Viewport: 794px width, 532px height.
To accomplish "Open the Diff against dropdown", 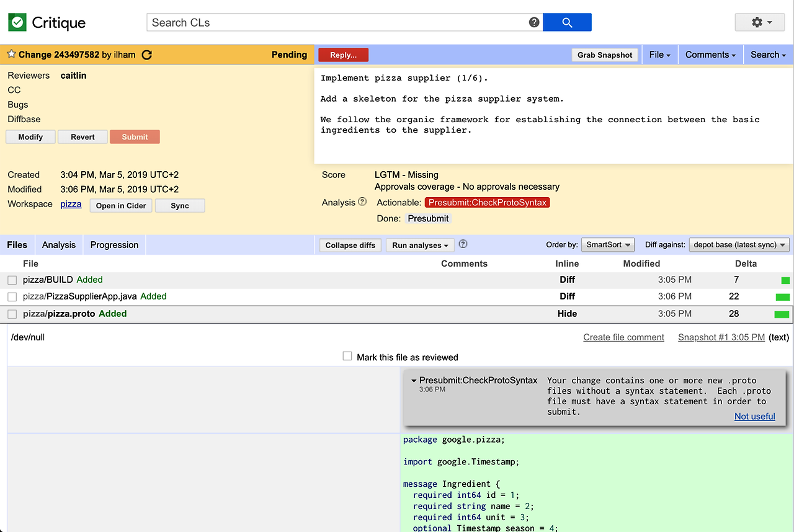I will click(x=739, y=244).
